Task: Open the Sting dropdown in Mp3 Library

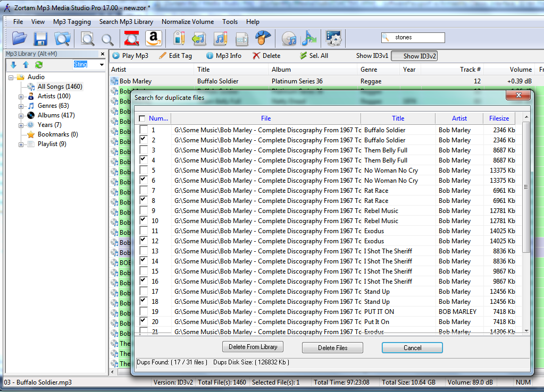Action: pyautogui.click(x=102, y=64)
